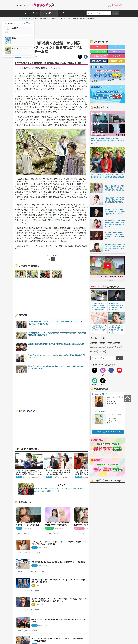This screenshot has height=644, width=138.
Task: Focus the header keyword search field
Action: [x=99, y=13]
